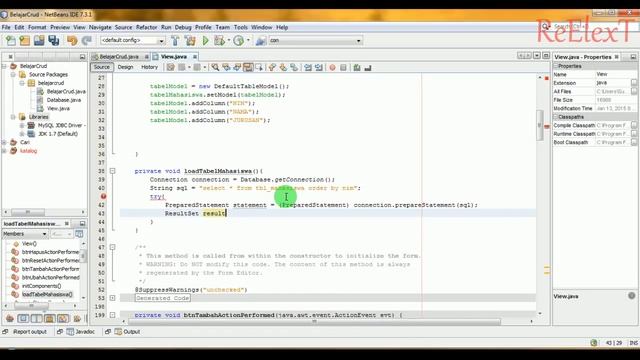Select Database.java in Projects tree
This screenshot has height=360, width=640.
click(x=64, y=100)
